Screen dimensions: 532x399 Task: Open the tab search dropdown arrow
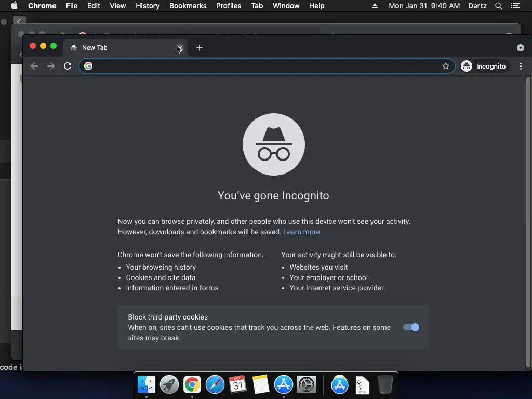(x=521, y=48)
